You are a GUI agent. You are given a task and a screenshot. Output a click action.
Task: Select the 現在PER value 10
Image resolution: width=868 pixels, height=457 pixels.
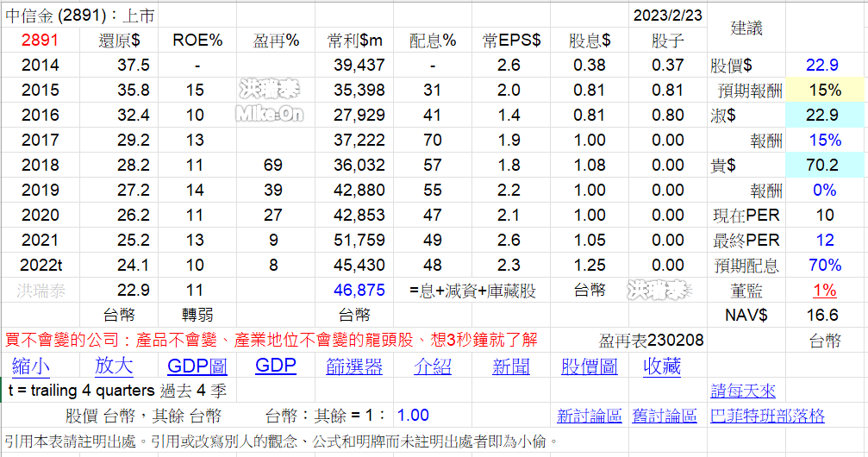tap(825, 215)
